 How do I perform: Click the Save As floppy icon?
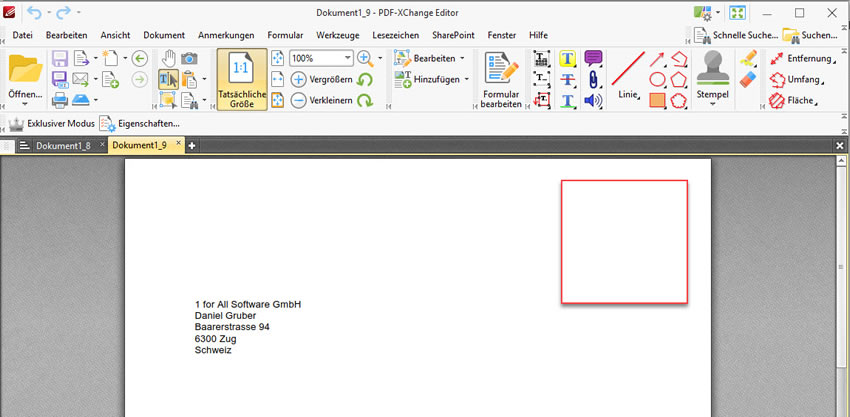(x=60, y=79)
